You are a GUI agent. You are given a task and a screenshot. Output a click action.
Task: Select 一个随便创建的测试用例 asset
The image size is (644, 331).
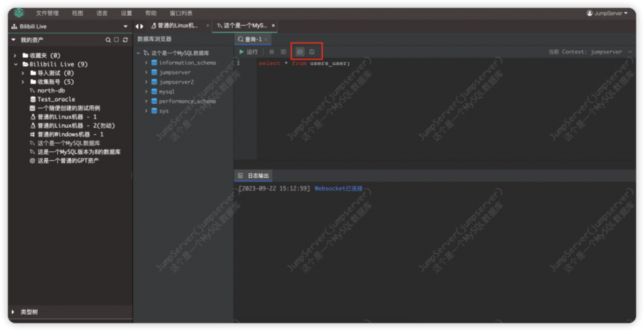(x=69, y=108)
